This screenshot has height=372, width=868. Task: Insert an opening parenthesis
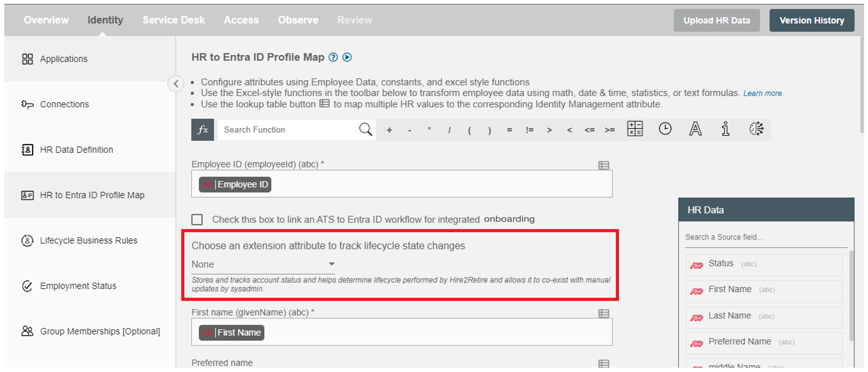[x=469, y=130]
